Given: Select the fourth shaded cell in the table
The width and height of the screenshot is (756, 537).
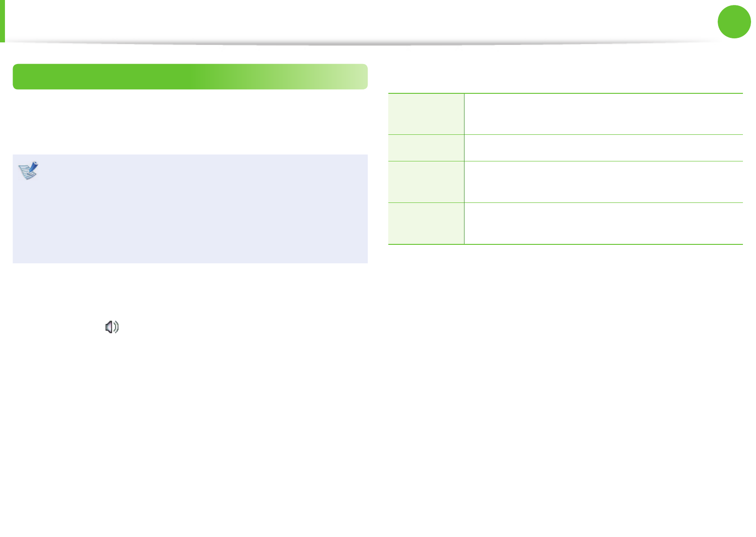Looking at the screenshot, I should pos(426,224).
